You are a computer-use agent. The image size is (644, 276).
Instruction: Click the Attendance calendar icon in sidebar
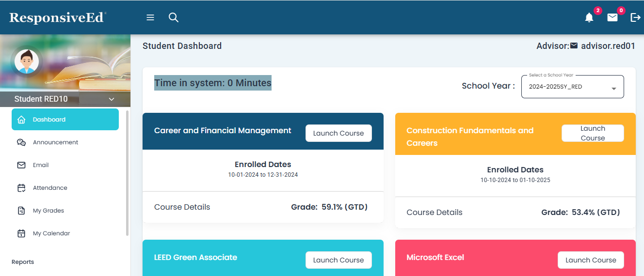tap(21, 188)
